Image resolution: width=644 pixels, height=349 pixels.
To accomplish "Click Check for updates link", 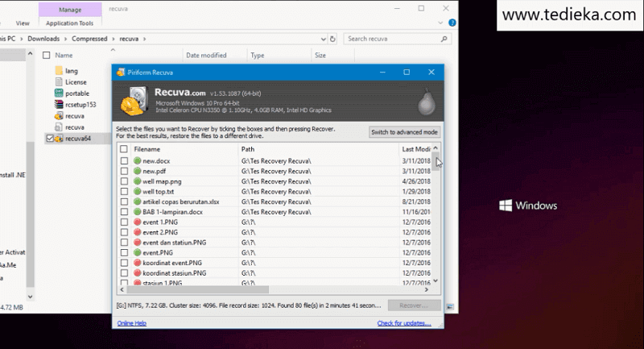I will [404, 323].
